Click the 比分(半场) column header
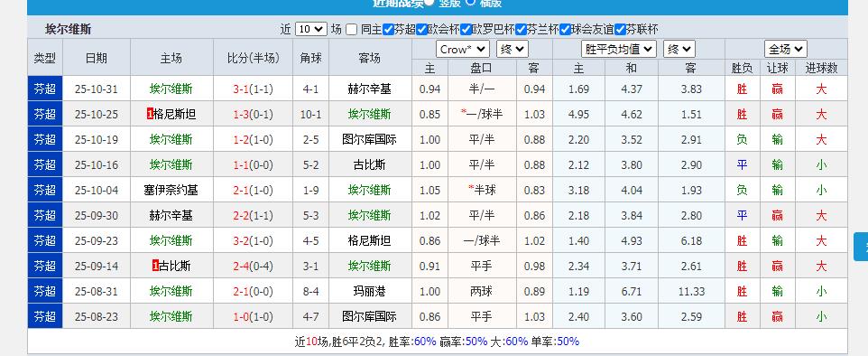Viewport: 868px width, 356px height. [253, 58]
